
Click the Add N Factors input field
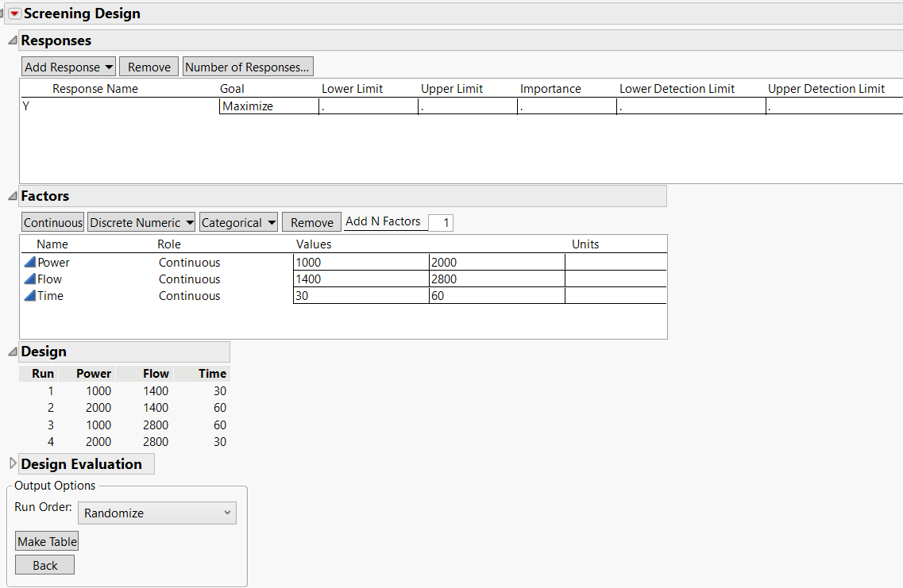click(x=441, y=222)
